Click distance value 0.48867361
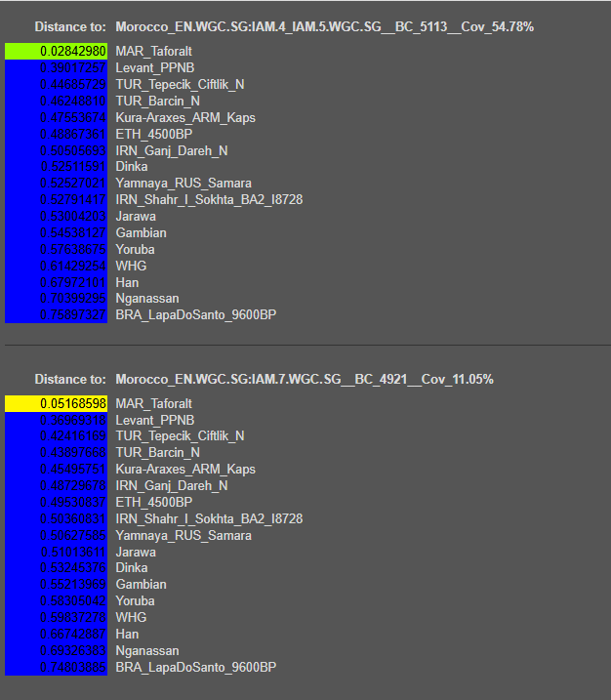 [56, 134]
